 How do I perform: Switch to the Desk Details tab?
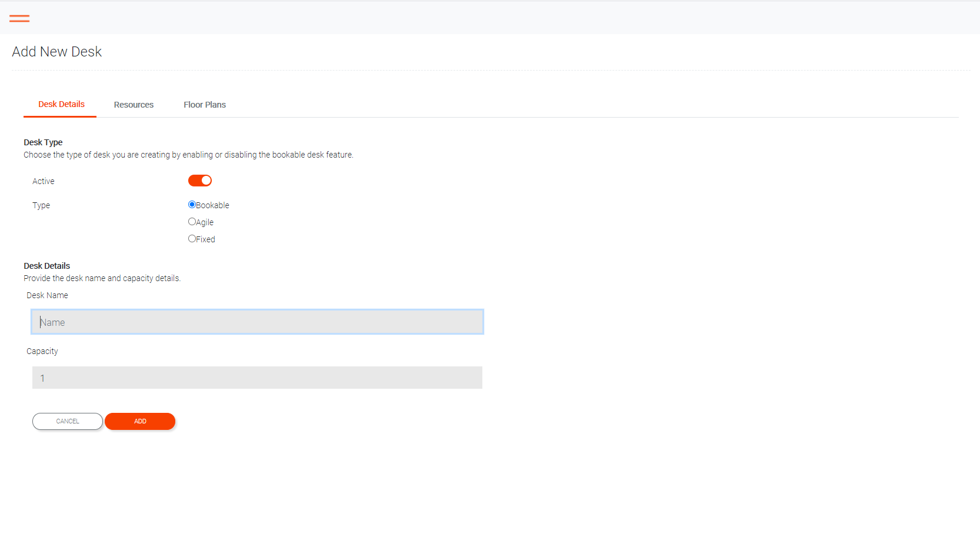pyautogui.click(x=60, y=105)
